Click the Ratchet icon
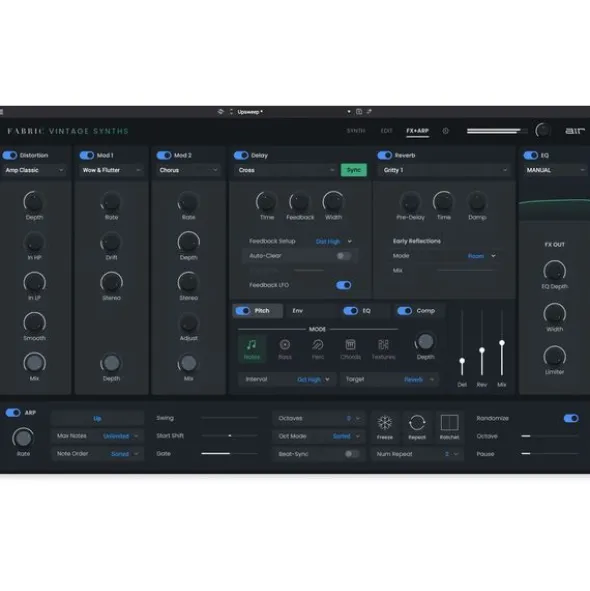 coord(449,423)
